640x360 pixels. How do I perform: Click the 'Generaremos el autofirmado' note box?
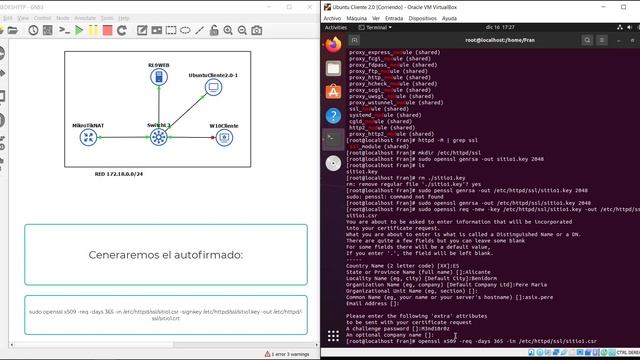(166, 255)
